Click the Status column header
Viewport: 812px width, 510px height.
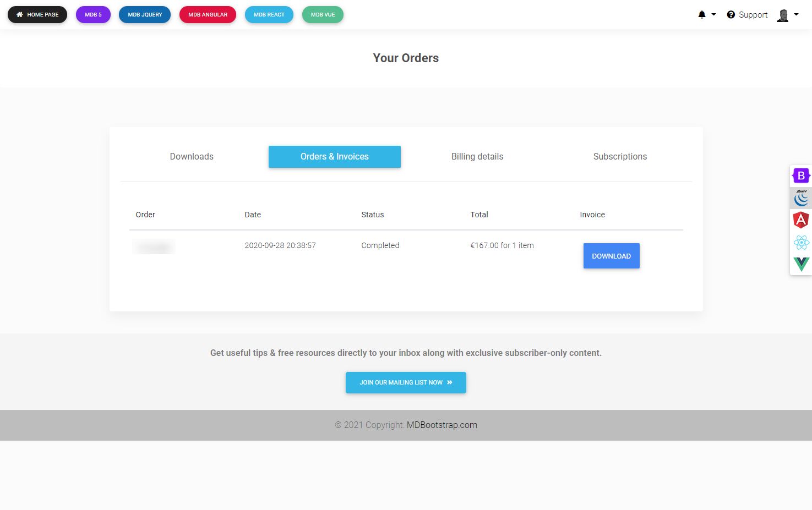point(373,215)
